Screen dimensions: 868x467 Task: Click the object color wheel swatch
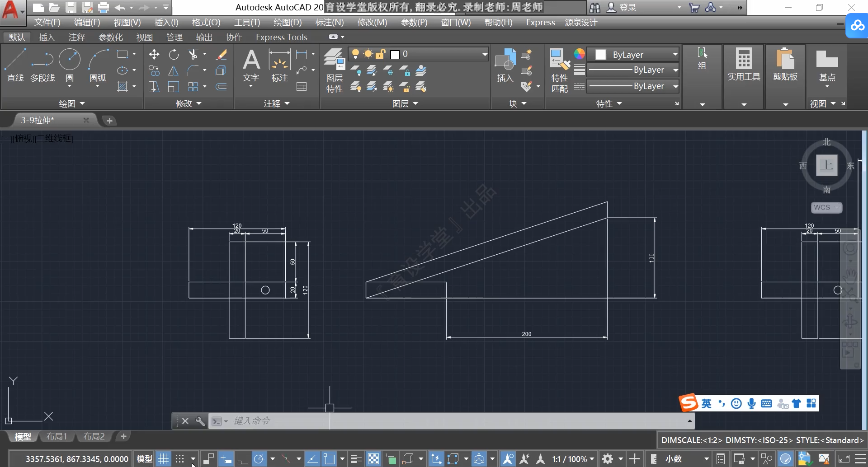(580, 54)
